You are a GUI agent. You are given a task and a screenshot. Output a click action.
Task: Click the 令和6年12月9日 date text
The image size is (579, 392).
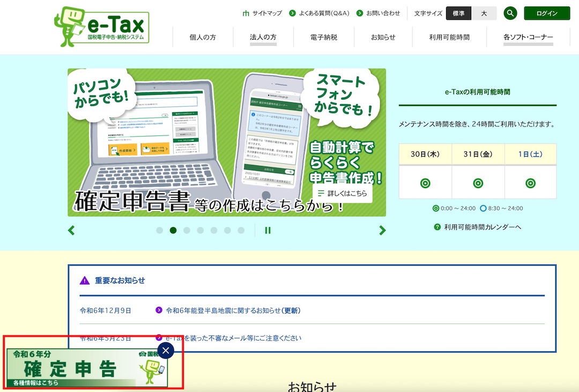tap(106, 311)
